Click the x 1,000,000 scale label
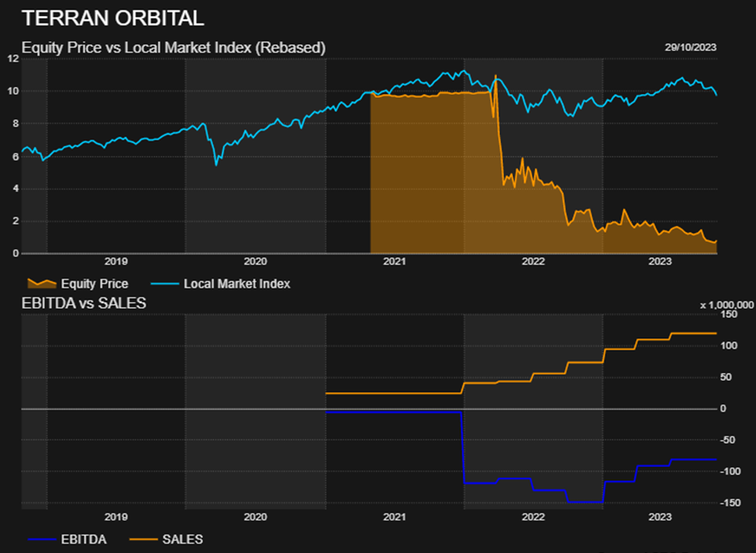Screen dimensions: 756x553 coord(727,305)
